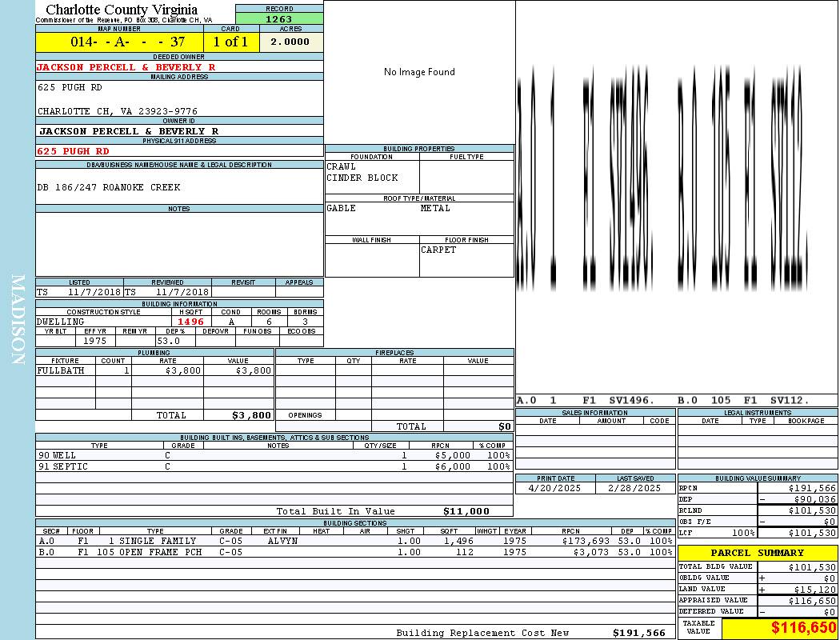
Task: Click legal description DB 186/247 ROANOKE CREEK
Action: point(109,187)
